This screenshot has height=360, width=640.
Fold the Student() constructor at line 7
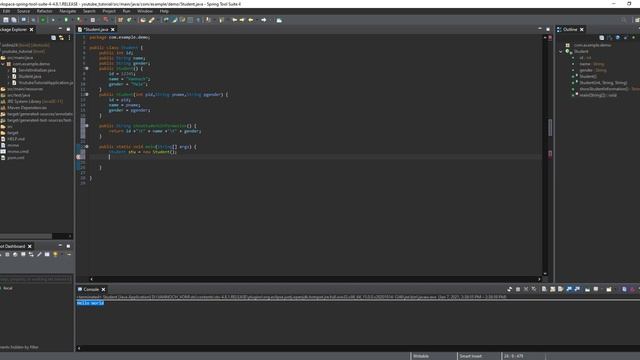tap(87, 69)
